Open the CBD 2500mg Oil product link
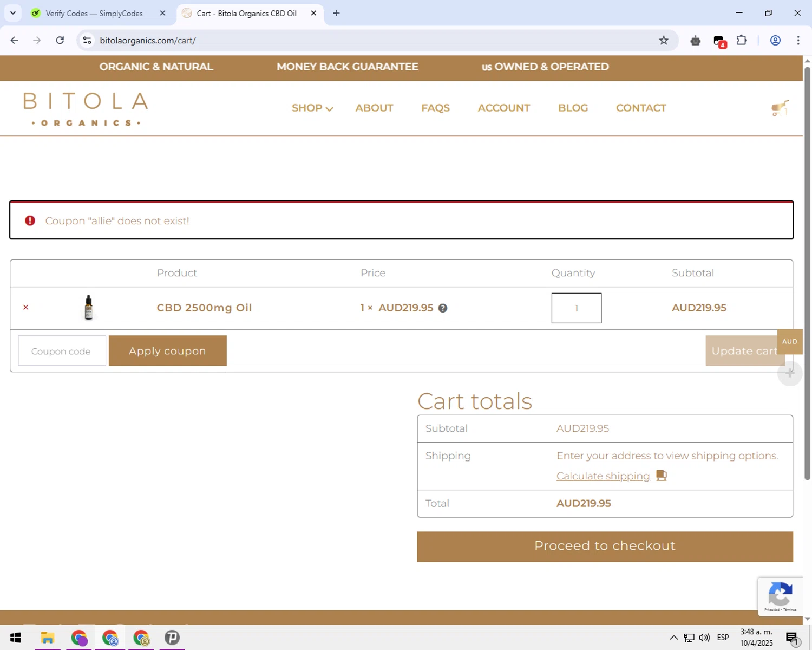The image size is (812, 650). tap(204, 308)
